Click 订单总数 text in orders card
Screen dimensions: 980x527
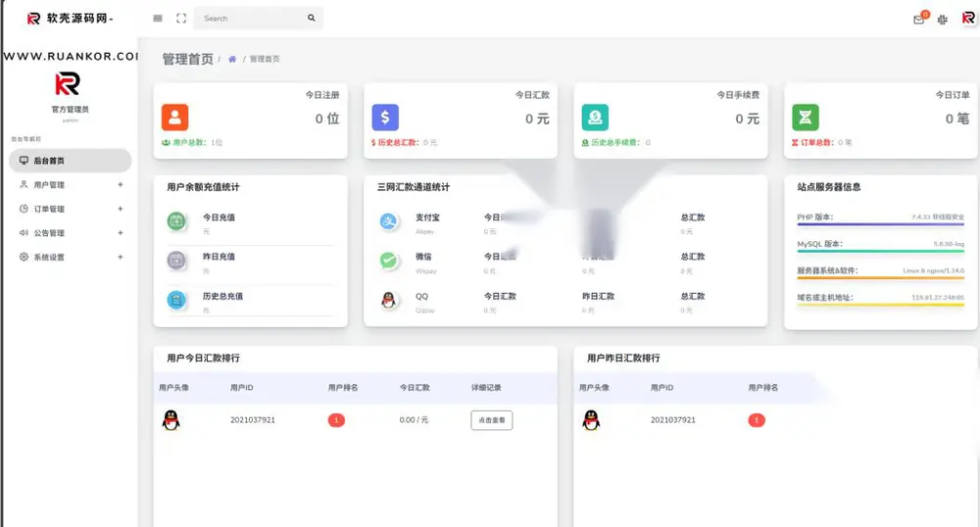[817, 142]
